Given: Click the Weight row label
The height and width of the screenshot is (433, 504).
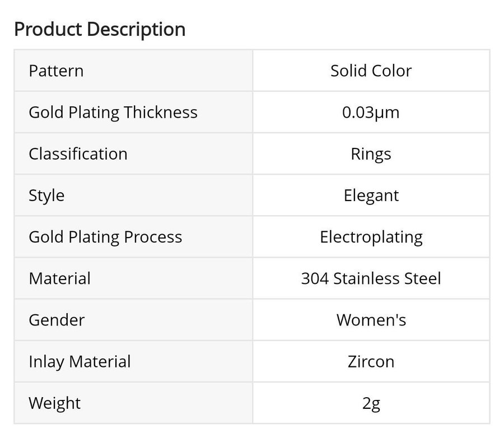Looking at the screenshot, I should [54, 403].
